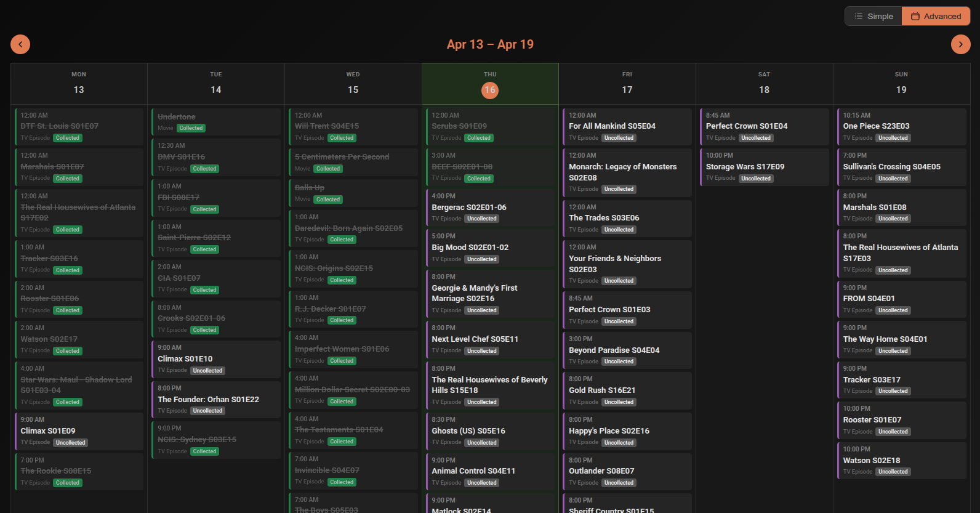This screenshot has height=513, width=980.
Task: Open Sullivan's Crossing S04E05 entry
Action: tap(902, 167)
